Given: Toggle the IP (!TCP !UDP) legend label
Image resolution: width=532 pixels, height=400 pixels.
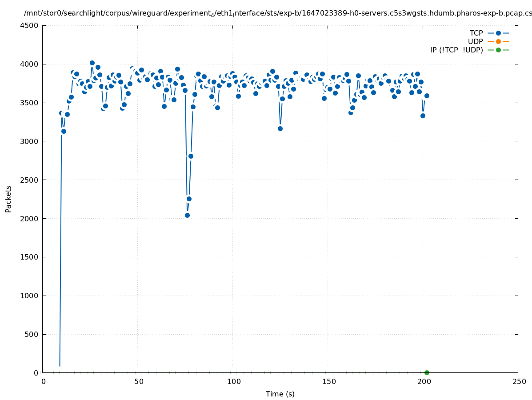Looking at the screenshot, I should (456, 50).
